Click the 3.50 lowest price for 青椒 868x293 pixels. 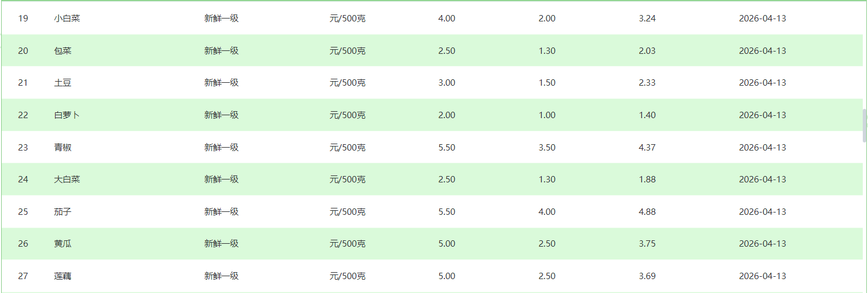coord(547,148)
